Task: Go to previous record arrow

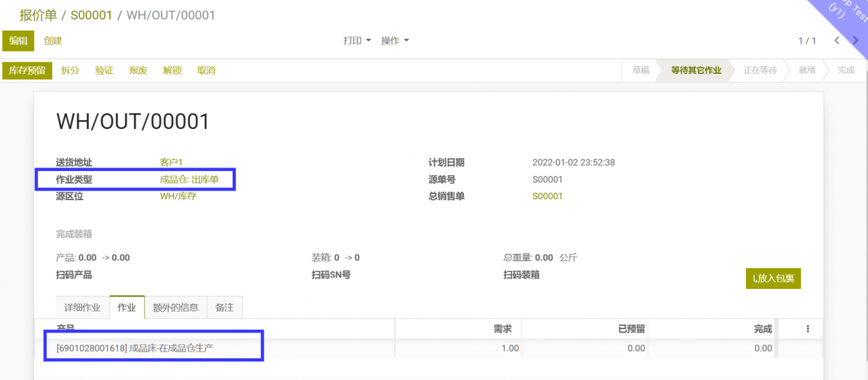Action: (x=837, y=41)
